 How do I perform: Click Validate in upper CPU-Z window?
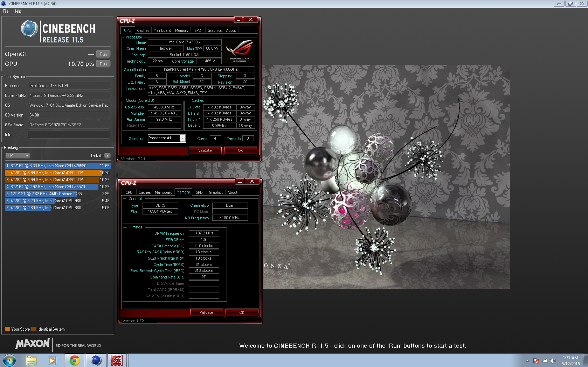205,150
